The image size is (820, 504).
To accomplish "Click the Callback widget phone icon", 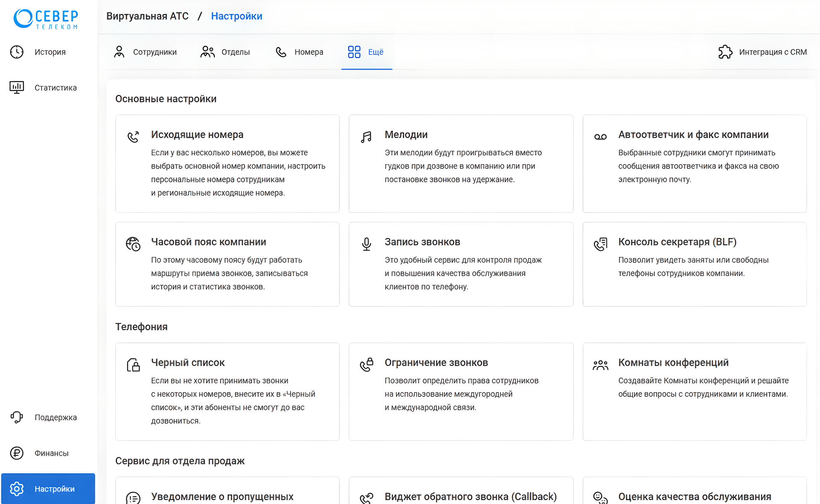I will (366, 498).
